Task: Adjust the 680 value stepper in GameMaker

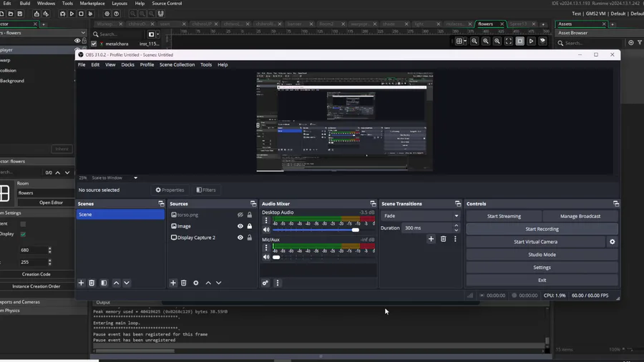Action: point(49,250)
